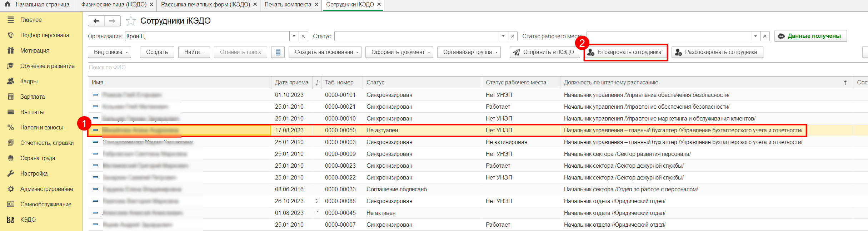Go forward with the right arrow

click(x=112, y=21)
